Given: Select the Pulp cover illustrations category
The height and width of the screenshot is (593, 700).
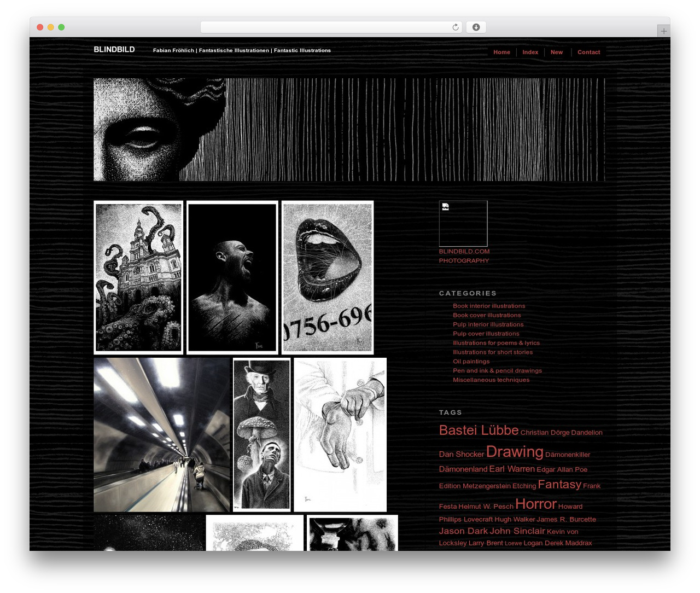Looking at the screenshot, I should coord(486,334).
